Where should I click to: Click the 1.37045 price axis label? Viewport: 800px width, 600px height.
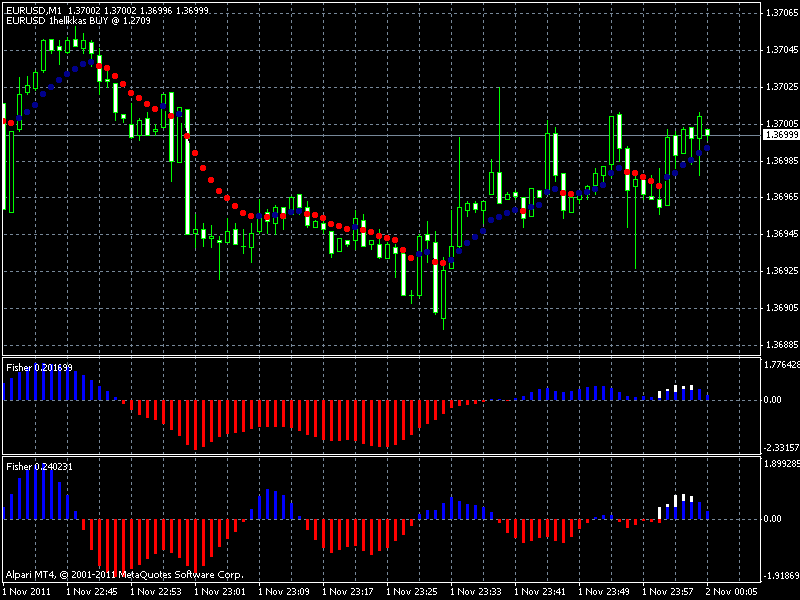click(x=782, y=50)
